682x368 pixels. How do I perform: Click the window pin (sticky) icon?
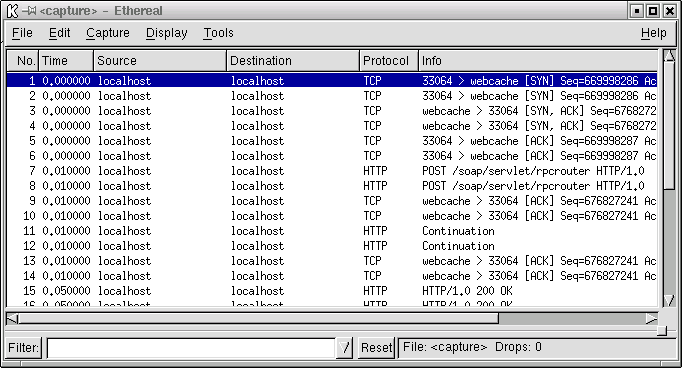click(x=29, y=10)
